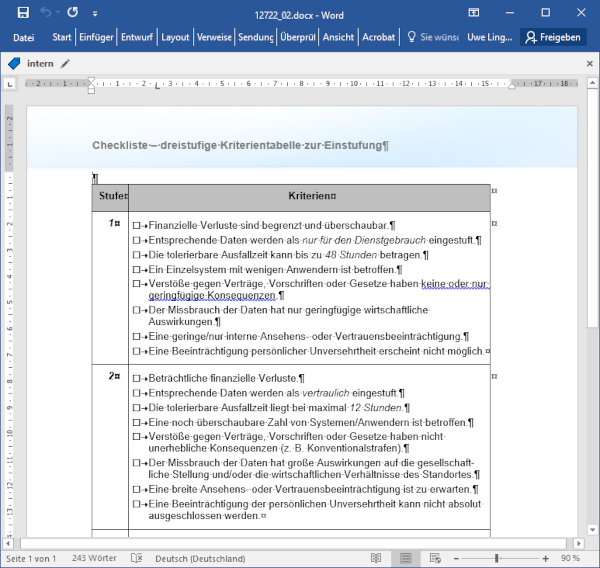Click the blue sensitivity label tag icon
The image size is (600, 568).
pos(14,63)
